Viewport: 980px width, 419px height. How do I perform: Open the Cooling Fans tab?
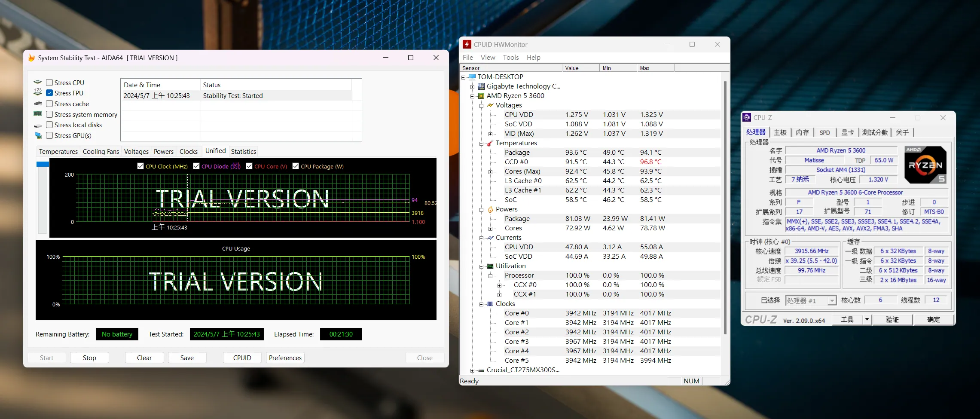click(101, 151)
